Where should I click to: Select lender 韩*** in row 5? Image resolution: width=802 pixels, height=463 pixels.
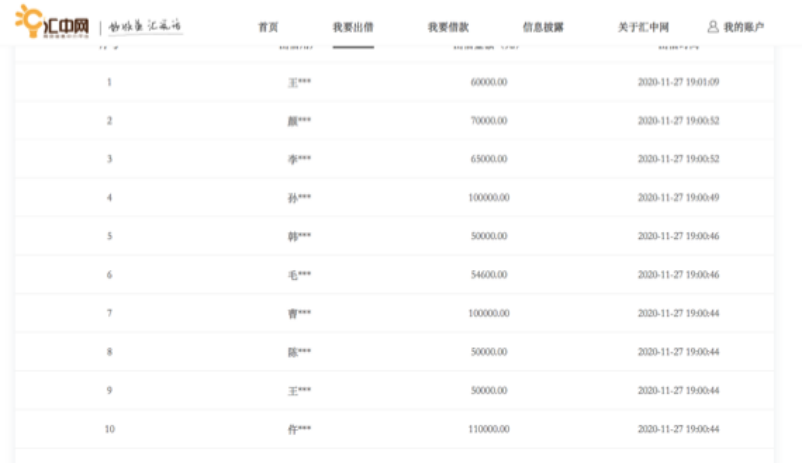[299, 236]
